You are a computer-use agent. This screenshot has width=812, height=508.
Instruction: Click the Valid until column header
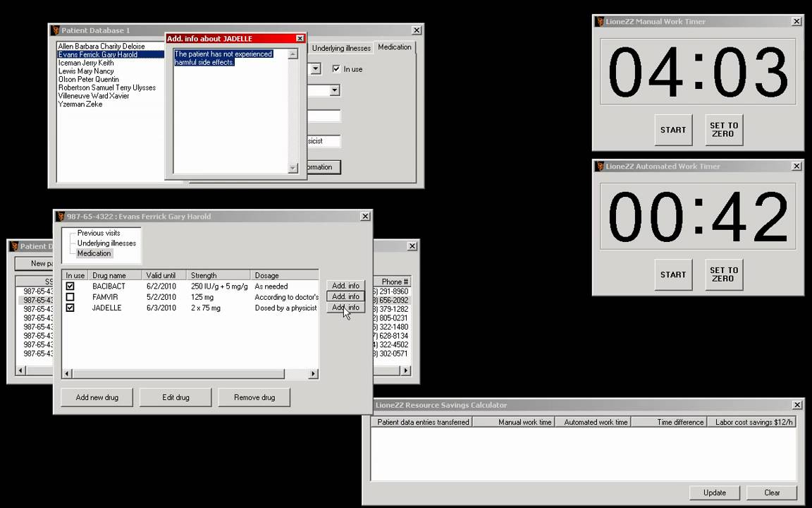click(x=164, y=275)
